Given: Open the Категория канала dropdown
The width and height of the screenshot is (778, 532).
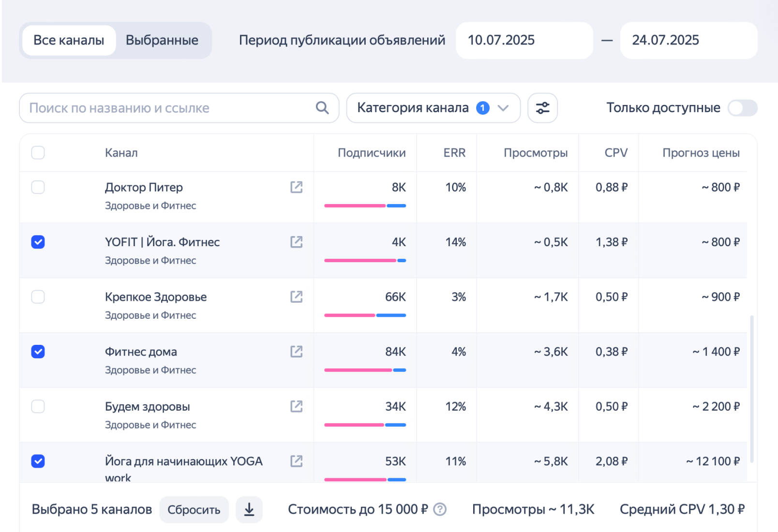Looking at the screenshot, I should coord(433,108).
